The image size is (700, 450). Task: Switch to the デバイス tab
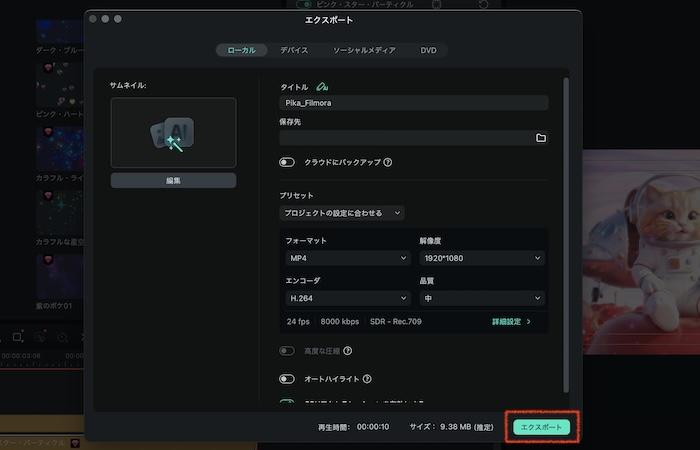coord(294,50)
